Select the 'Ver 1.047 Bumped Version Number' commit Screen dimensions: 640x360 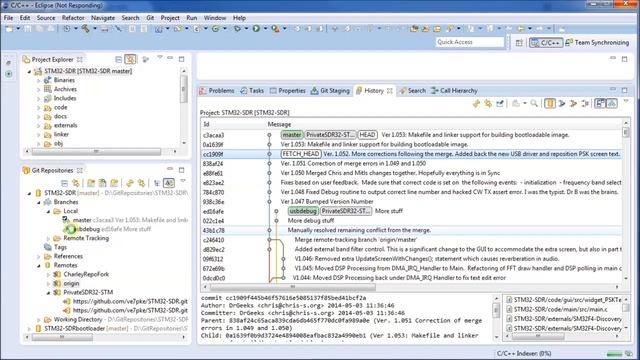coord(411,202)
